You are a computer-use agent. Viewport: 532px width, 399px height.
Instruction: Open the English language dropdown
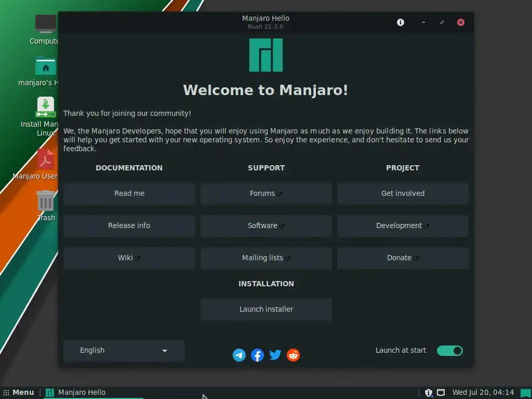tap(124, 351)
